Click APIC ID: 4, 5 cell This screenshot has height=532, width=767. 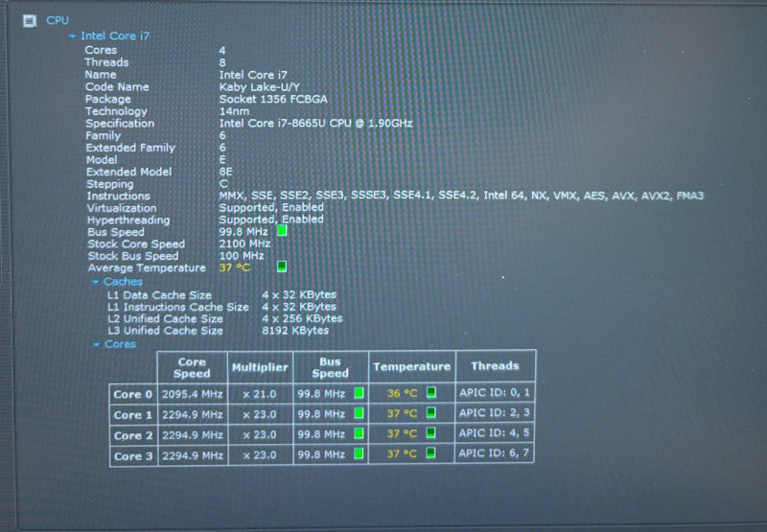pyautogui.click(x=494, y=432)
